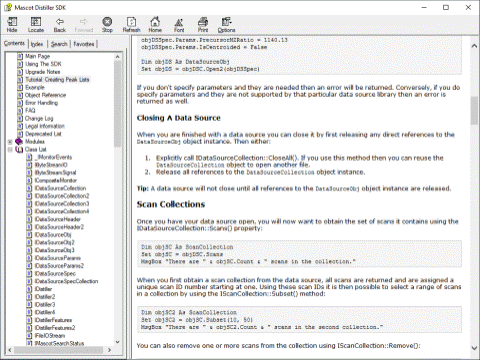
Task: Click the Locate toolbar icon
Action: click(36, 25)
